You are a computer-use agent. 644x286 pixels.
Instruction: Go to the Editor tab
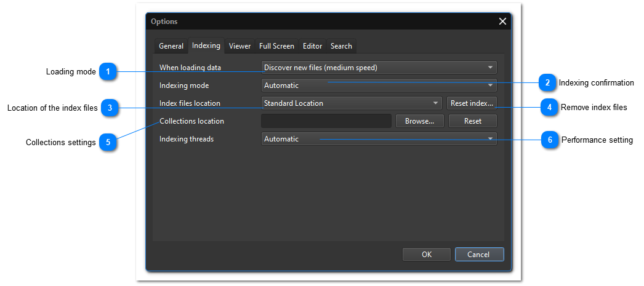coord(312,46)
